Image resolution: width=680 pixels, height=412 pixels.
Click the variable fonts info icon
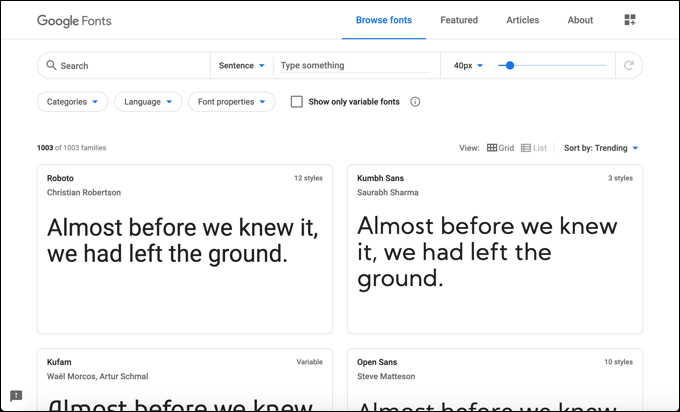coord(415,102)
